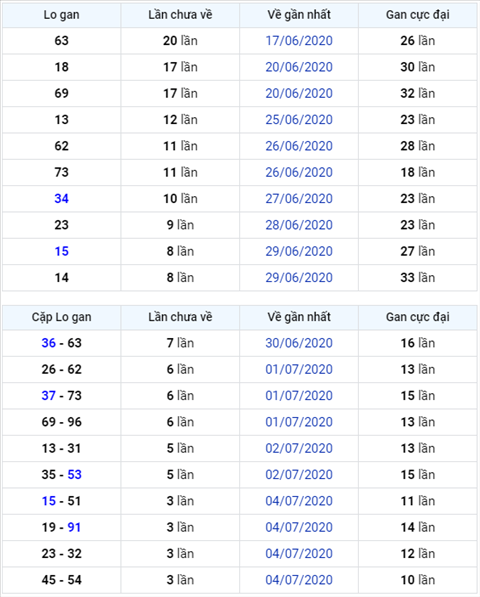Open the 25/06/2020 date link

click(x=299, y=120)
